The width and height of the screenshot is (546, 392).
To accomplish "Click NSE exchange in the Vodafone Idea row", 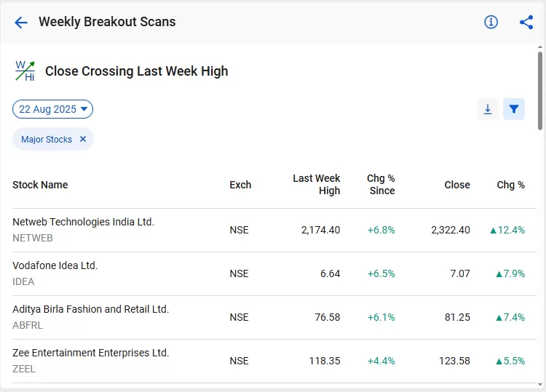I will [x=240, y=273].
